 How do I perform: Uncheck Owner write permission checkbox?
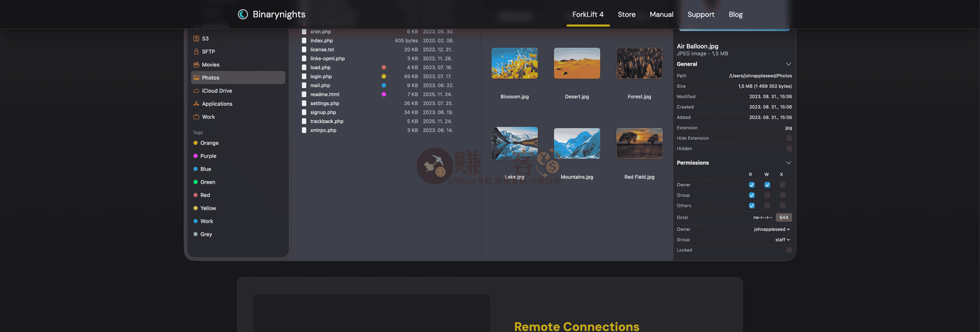pos(767,185)
